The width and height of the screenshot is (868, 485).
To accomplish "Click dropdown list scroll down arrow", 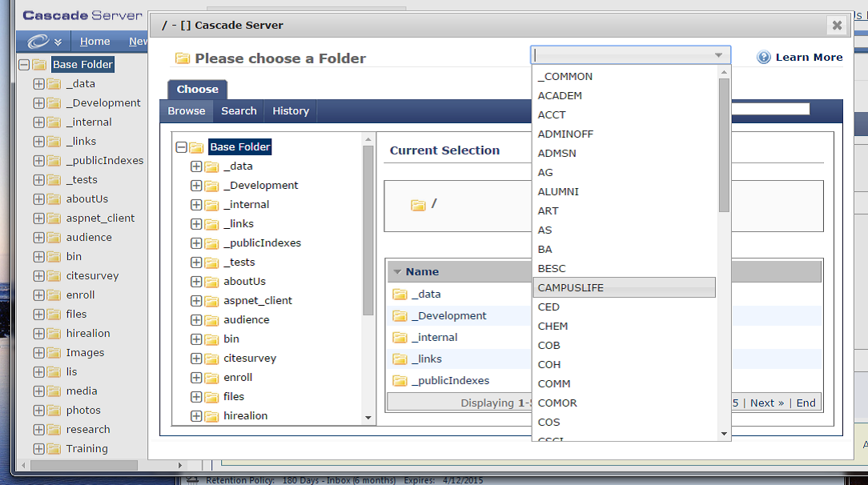I will 724,434.
